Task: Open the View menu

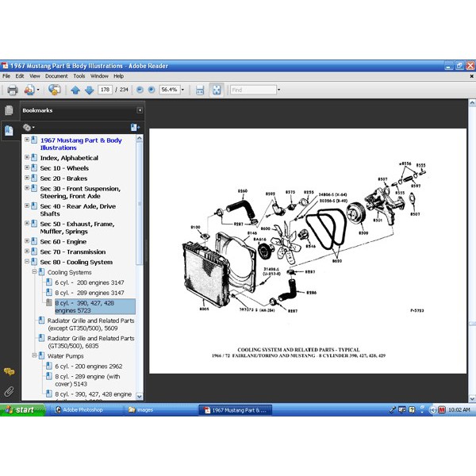Action: (35, 76)
